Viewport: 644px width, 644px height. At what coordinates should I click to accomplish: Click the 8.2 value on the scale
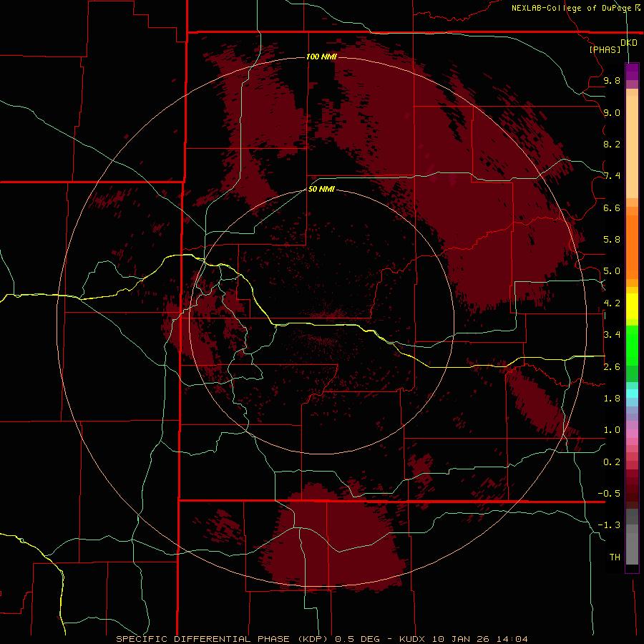pos(612,144)
